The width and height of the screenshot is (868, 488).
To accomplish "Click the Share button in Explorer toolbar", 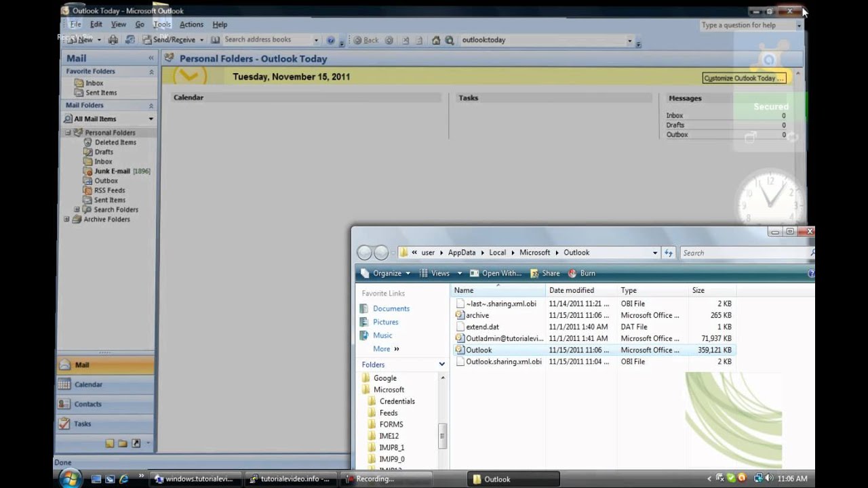I will (x=545, y=273).
